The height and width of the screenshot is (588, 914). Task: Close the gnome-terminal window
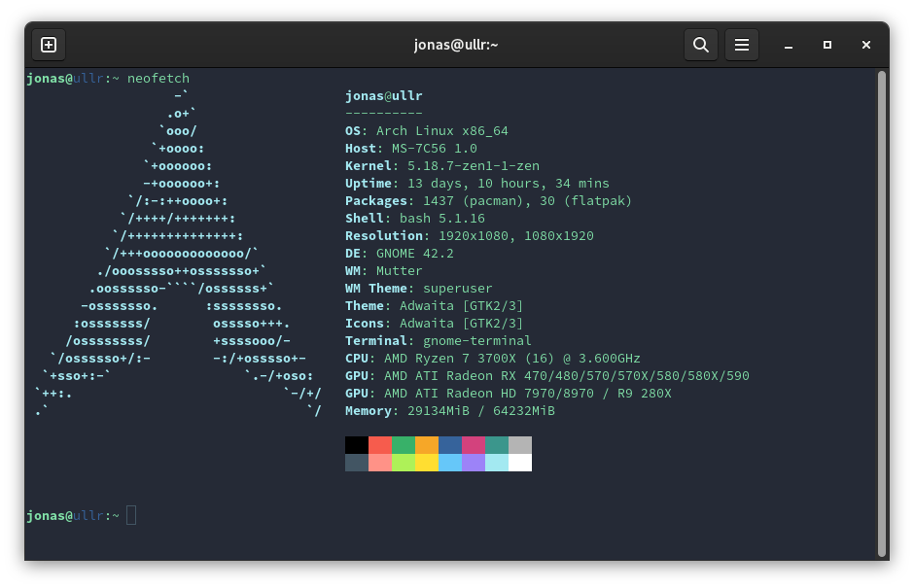[866, 45]
